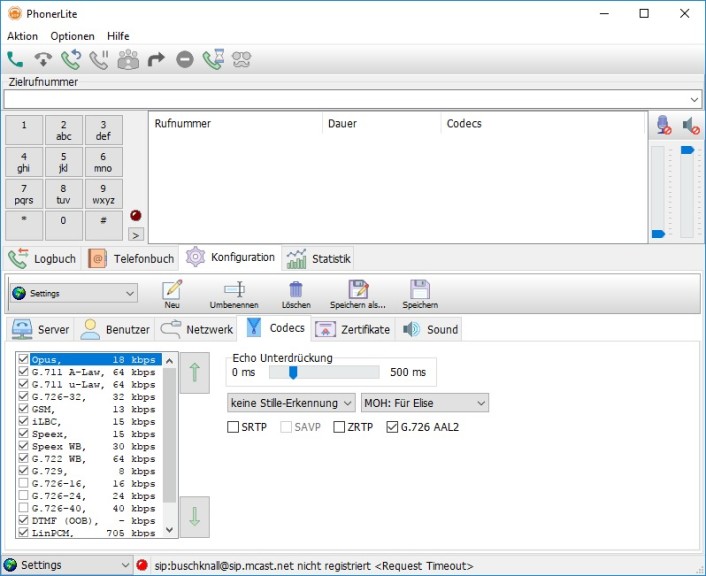
Task: Click the do-not-disturb minus icon
Action: (x=185, y=59)
